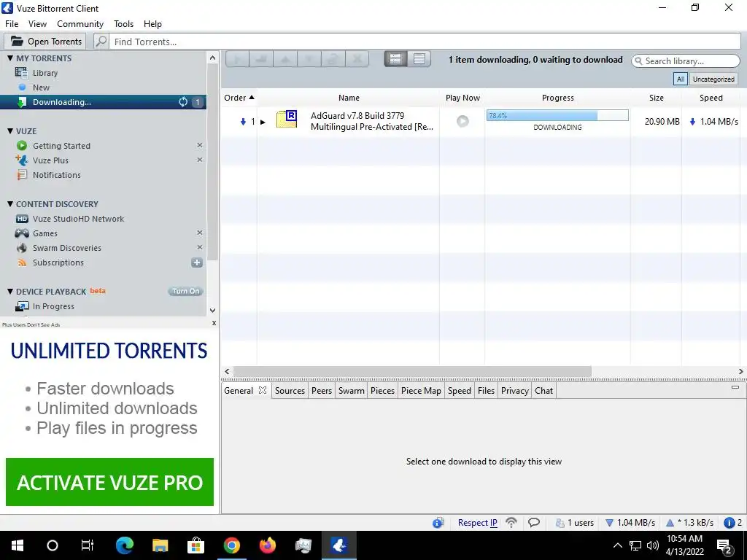Collapse the MY TORRENTS section
The image size is (747, 560).
10,58
